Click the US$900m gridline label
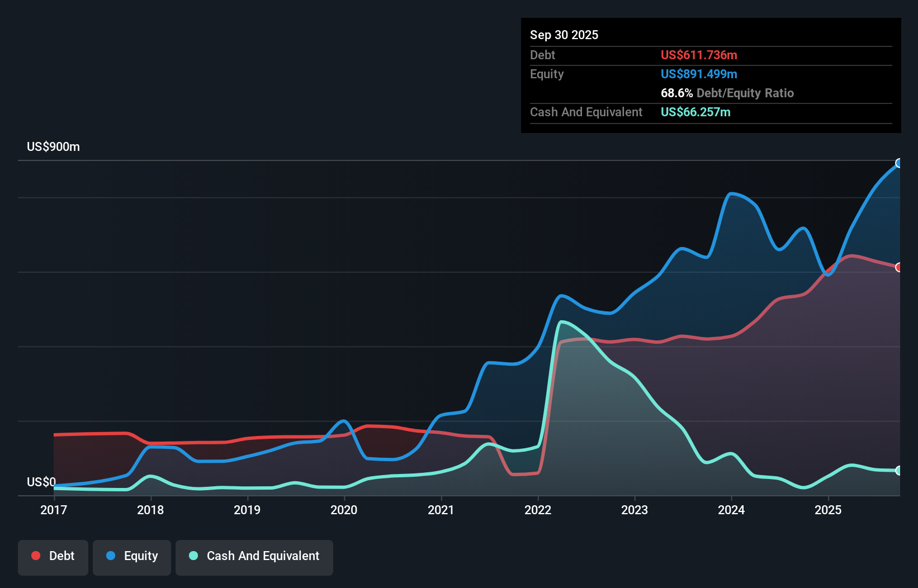918x588 pixels. (54, 146)
